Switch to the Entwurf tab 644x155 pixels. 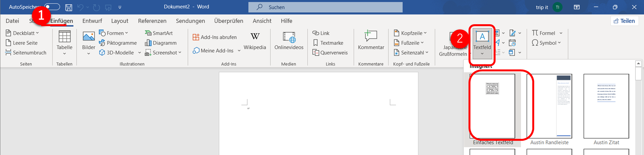pyautogui.click(x=92, y=21)
